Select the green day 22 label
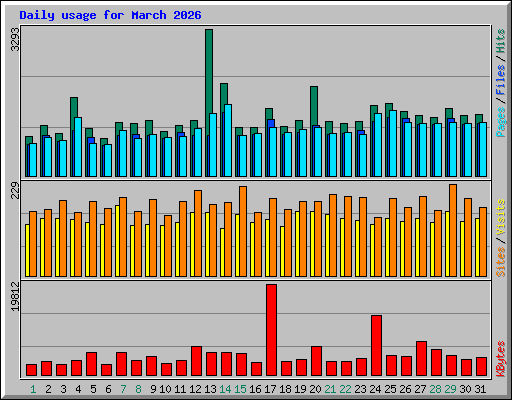The image size is (512, 400). click(x=345, y=389)
